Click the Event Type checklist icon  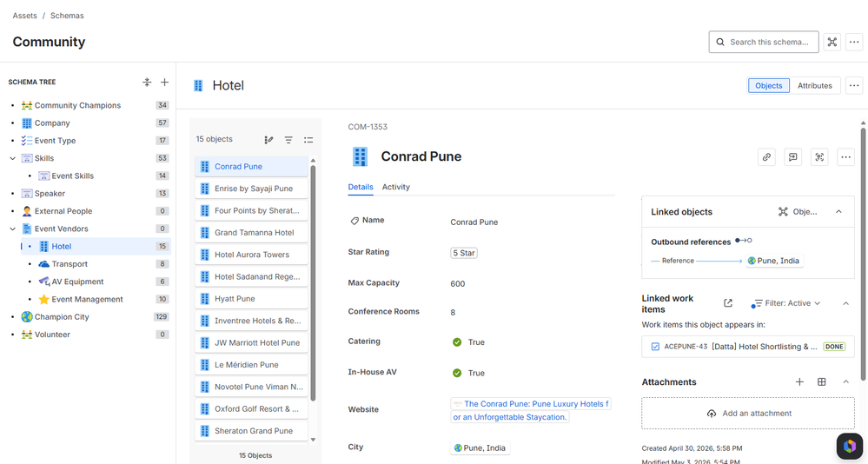27,141
